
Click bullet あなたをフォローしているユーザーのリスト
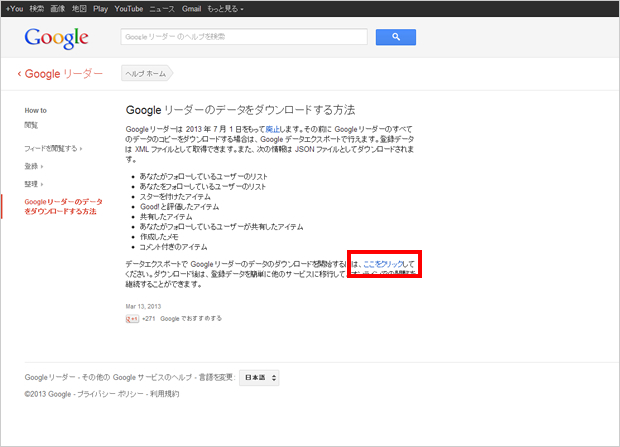[203, 187]
